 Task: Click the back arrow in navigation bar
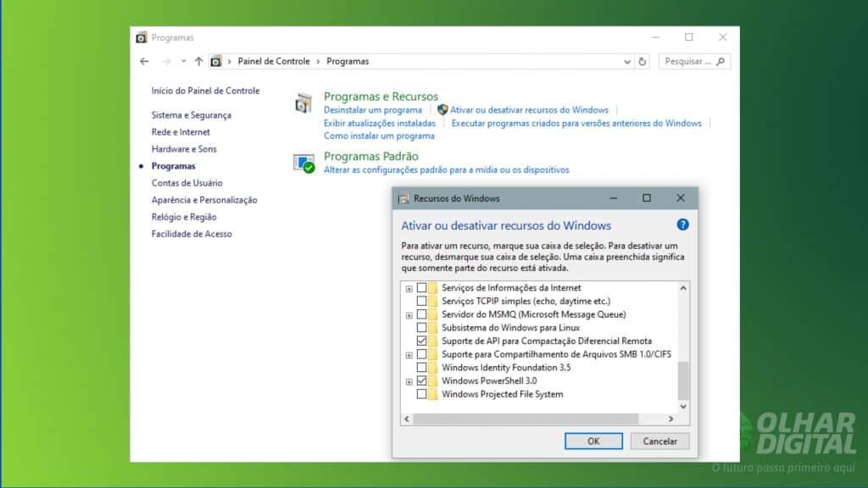(144, 62)
